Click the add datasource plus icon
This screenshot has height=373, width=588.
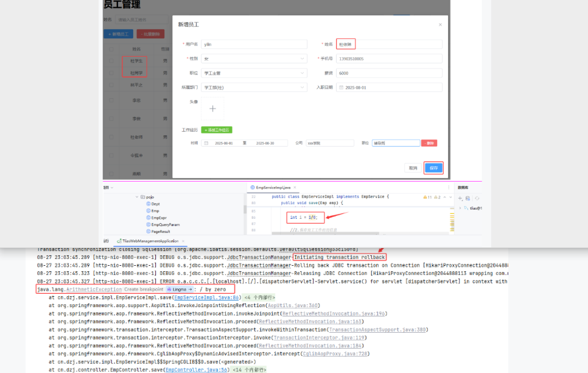(460, 198)
